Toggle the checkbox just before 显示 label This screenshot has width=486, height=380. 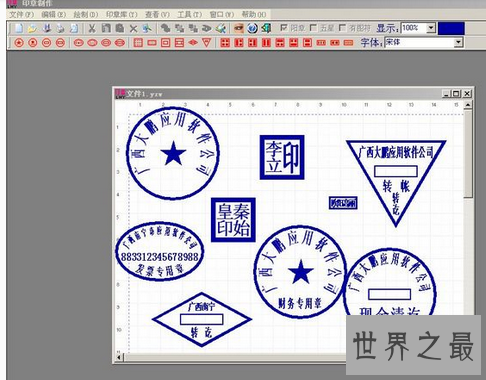342,28
